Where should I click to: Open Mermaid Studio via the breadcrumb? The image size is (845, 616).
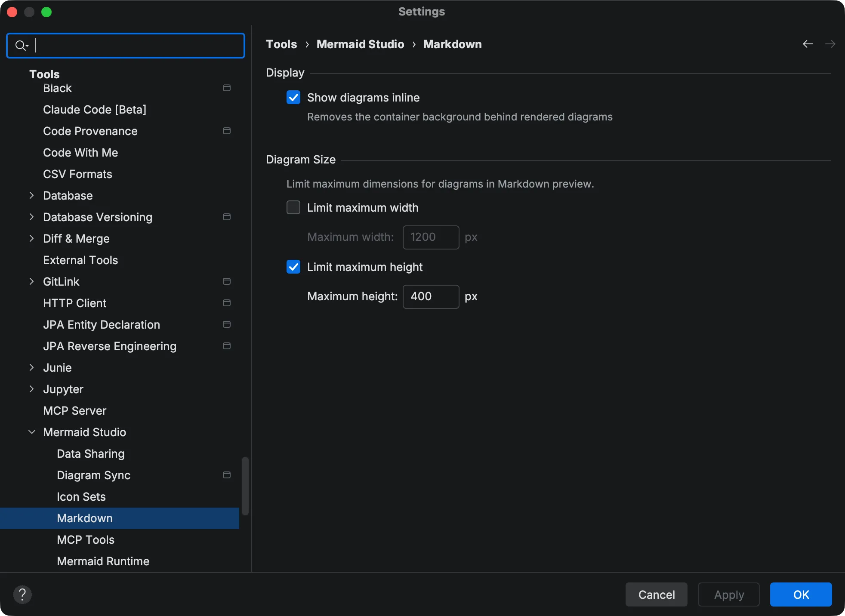[360, 44]
